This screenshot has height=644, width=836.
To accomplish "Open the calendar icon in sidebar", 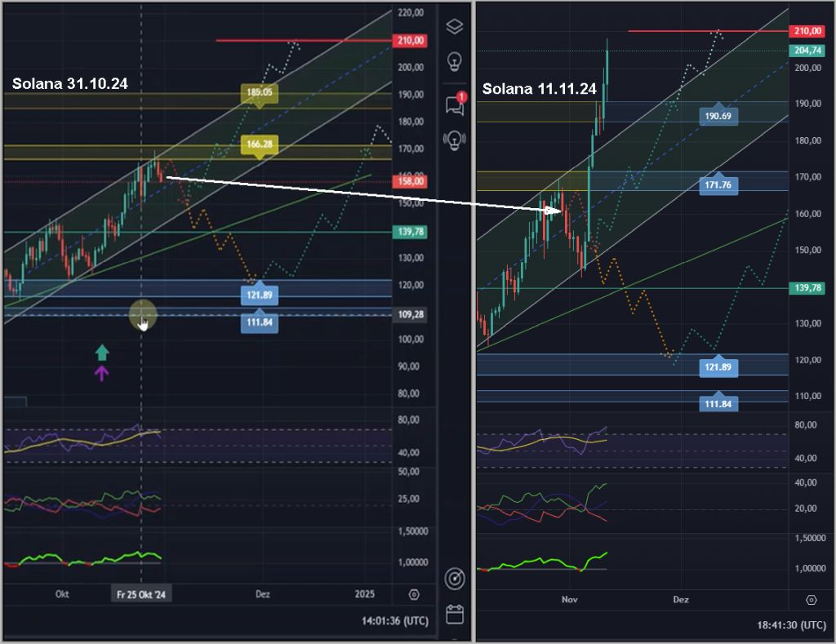I will 455,614.
